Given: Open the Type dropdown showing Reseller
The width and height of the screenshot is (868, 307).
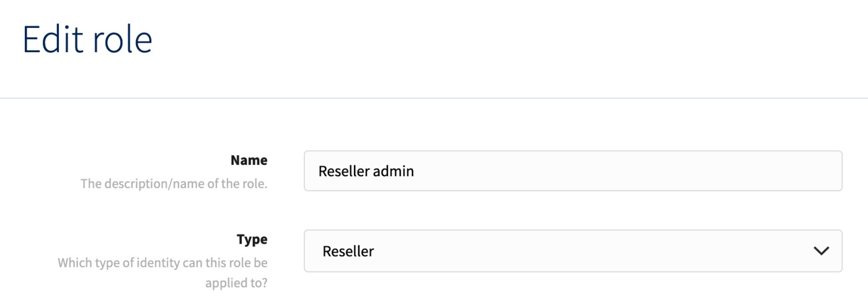Looking at the screenshot, I should point(573,251).
